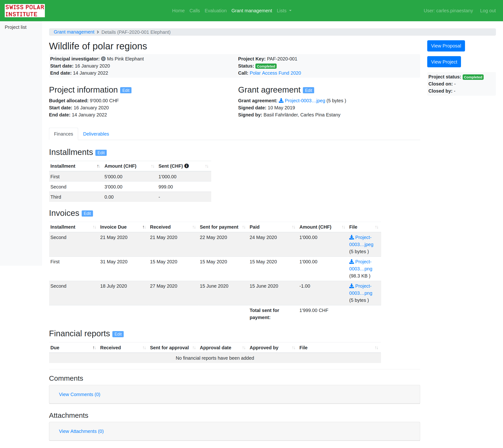The height and width of the screenshot is (448, 503).
Task: Click the Swiss Polar Institute logo
Action: [25, 11]
